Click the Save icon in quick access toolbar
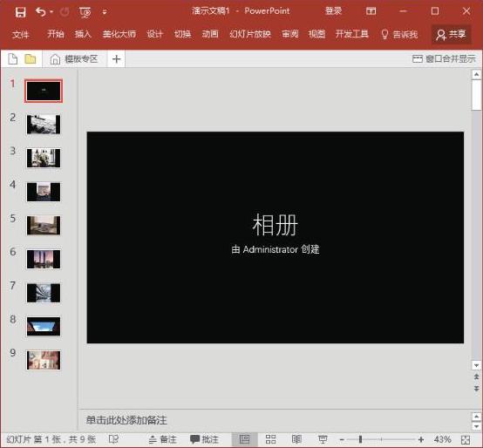 click(20, 12)
